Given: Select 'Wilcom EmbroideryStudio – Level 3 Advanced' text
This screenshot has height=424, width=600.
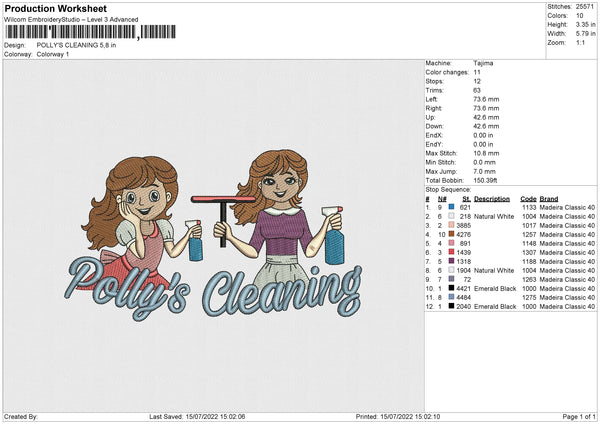Looking at the screenshot, I should pyautogui.click(x=71, y=20).
